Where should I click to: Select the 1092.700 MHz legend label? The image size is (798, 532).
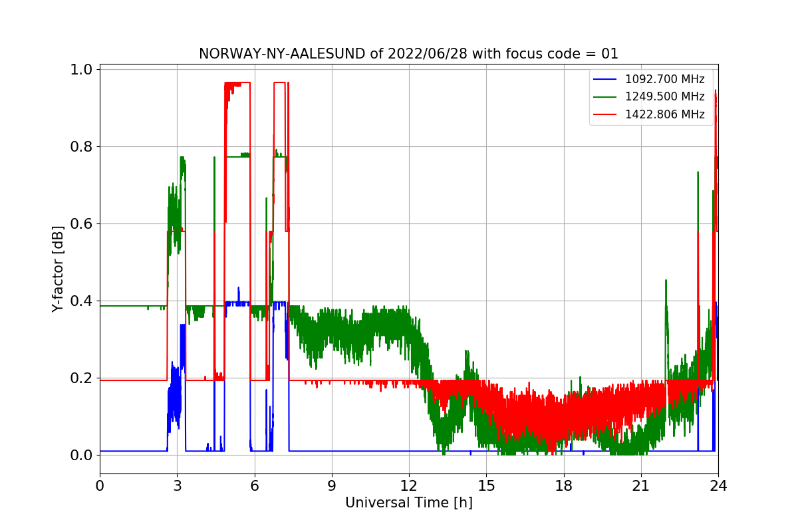(x=664, y=79)
